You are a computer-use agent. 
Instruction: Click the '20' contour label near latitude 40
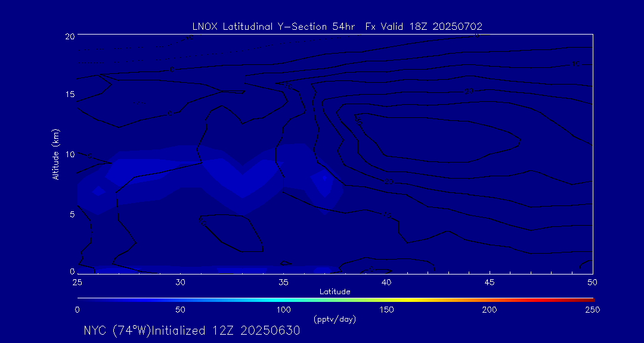(389, 182)
